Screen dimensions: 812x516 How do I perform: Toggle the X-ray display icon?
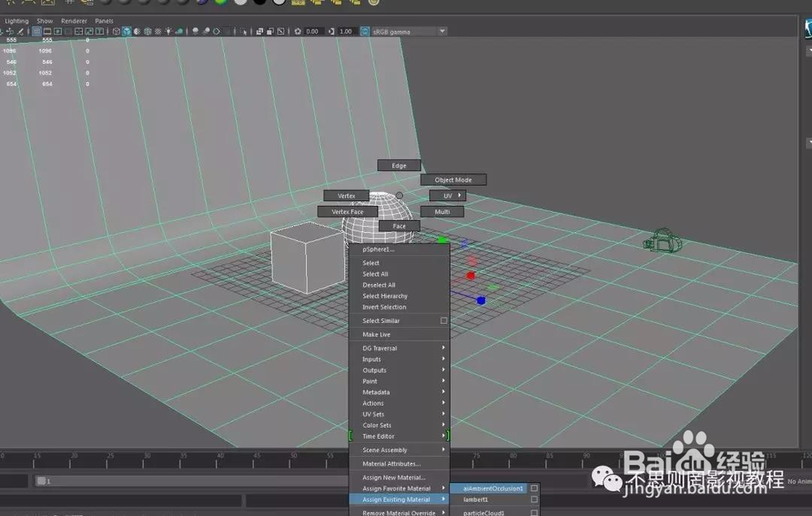coord(260,32)
